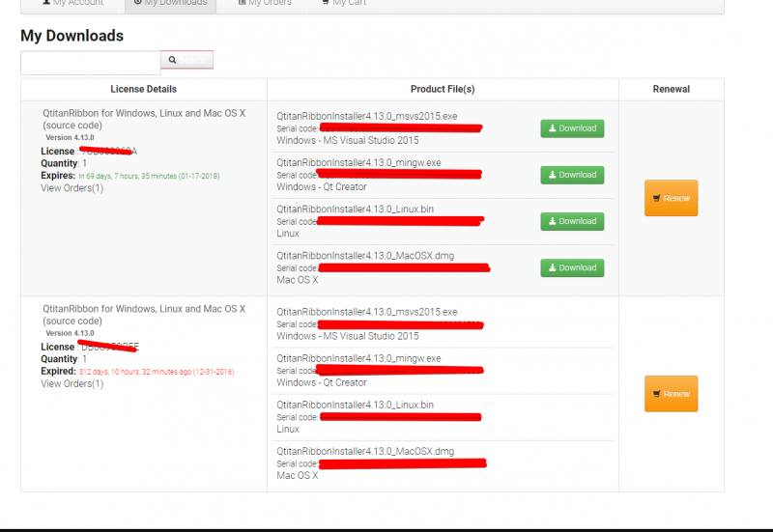Open View Orders(1) for the expired license
Viewport: 773px width, 532px height.
pyautogui.click(x=72, y=384)
